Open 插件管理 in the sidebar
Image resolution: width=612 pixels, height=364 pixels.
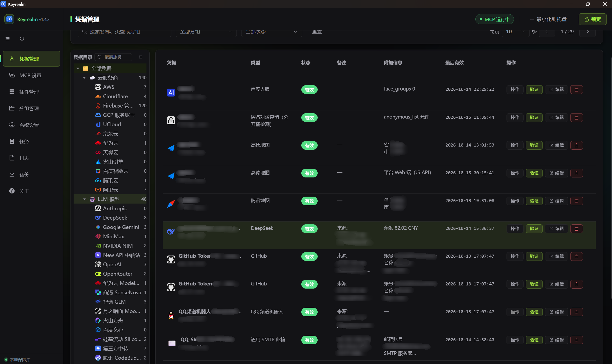[x=31, y=92]
